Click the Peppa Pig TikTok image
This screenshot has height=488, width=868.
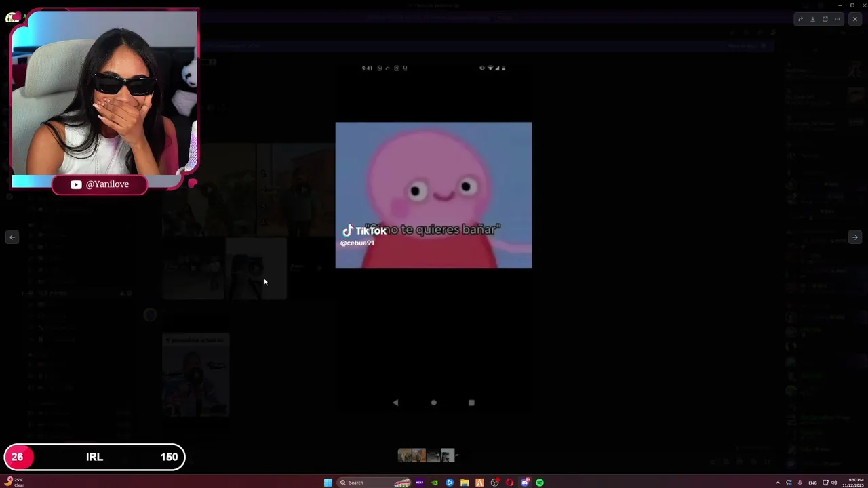[x=433, y=195]
